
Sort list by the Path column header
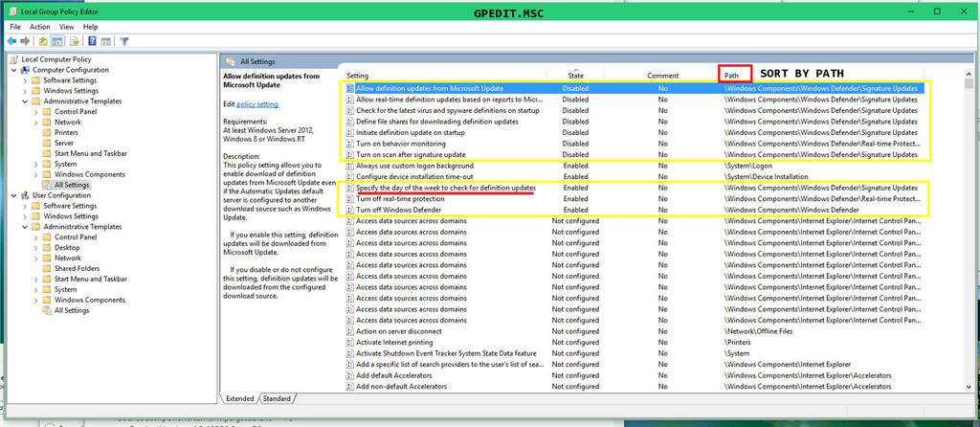tap(732, 75)
